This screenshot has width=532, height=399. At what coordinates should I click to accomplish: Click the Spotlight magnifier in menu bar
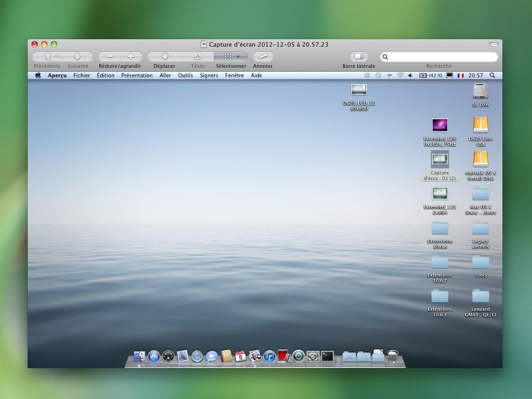[492, 75]
